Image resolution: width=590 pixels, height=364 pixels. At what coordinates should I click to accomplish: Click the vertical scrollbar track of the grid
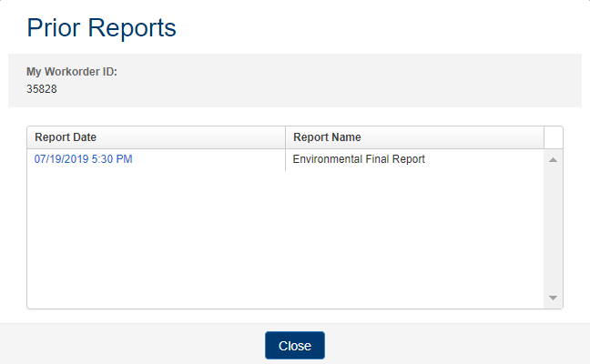pos(553,227)
